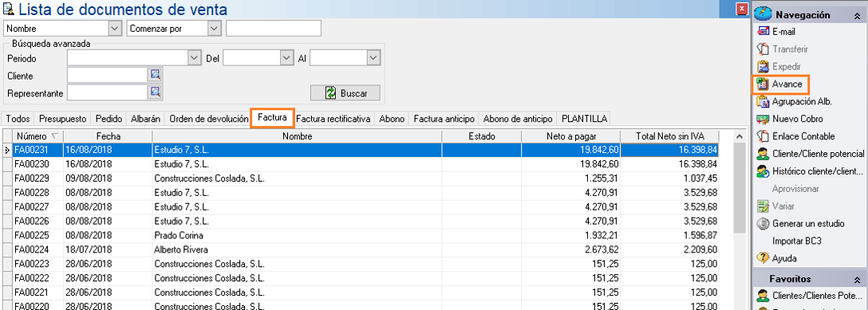
Task: Open the Nombre search field dropdown
Action: (x=115, y=28)
